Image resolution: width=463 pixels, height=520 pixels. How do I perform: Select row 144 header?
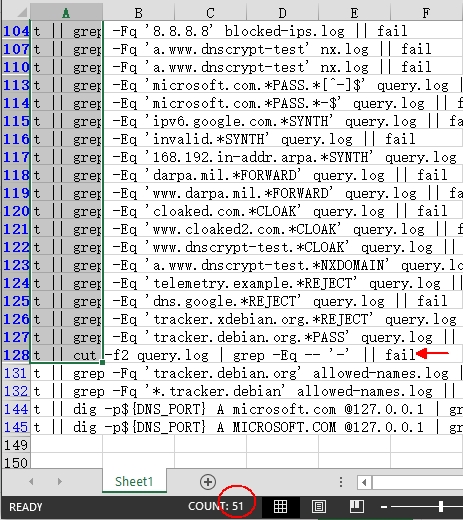(x=16, y=409)
